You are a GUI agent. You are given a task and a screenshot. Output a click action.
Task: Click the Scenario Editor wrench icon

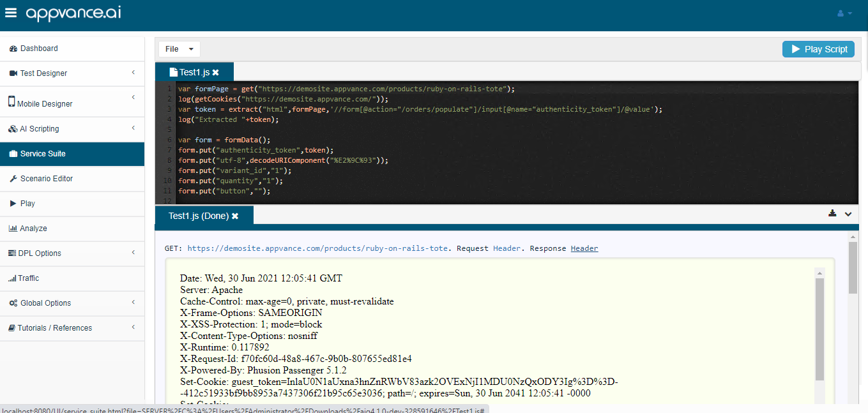click(13, 179)
